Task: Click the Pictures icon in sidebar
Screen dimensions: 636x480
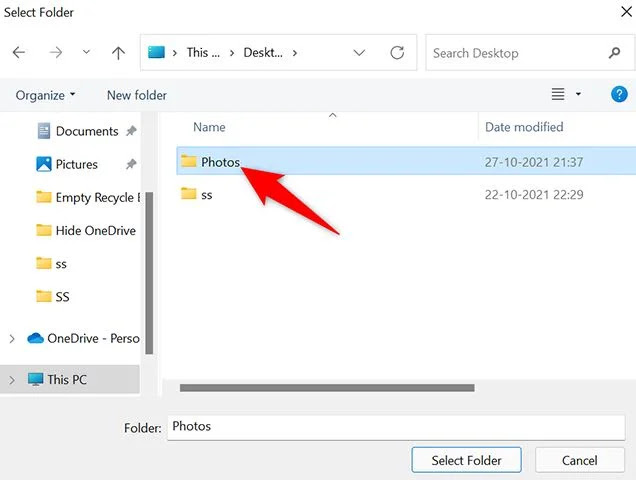Action: tap(44, 164)
